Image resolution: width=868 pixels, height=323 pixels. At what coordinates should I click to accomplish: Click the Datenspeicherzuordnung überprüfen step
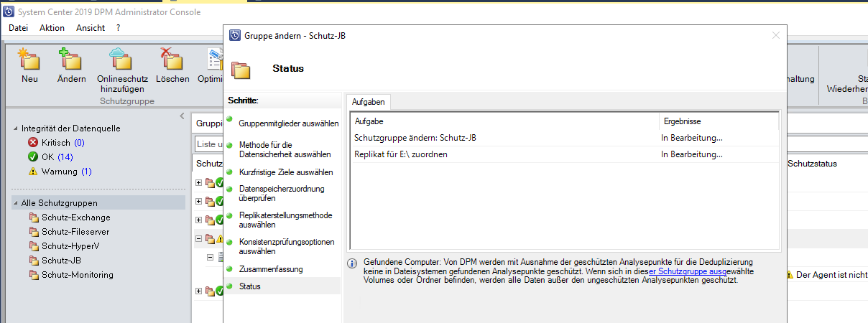tap(282, 194)
